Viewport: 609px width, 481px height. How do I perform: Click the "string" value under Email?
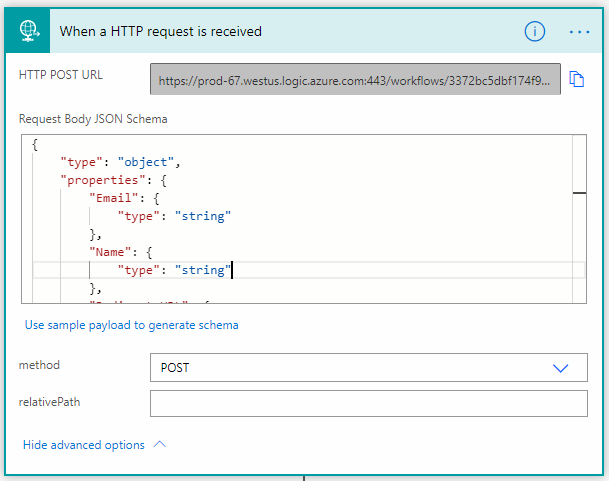(203, 216)
